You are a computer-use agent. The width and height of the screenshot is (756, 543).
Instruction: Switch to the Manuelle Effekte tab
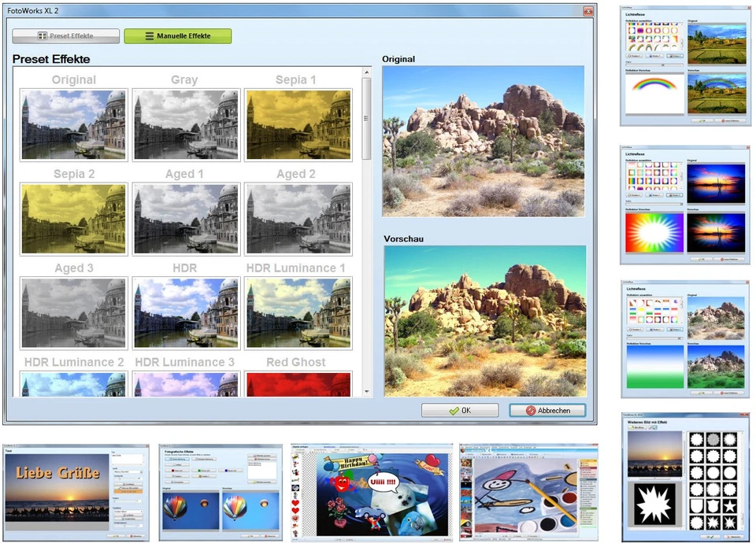(x=177, y=35)
